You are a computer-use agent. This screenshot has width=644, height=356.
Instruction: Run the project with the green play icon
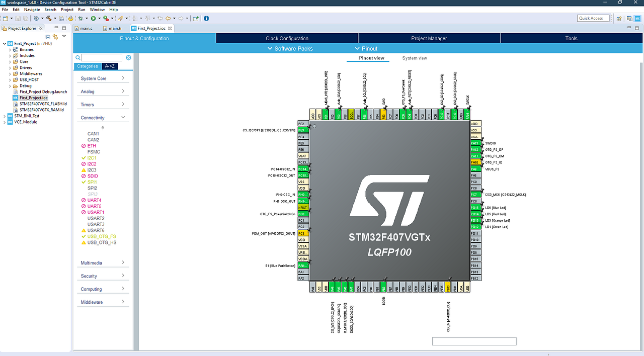(93, 18)
